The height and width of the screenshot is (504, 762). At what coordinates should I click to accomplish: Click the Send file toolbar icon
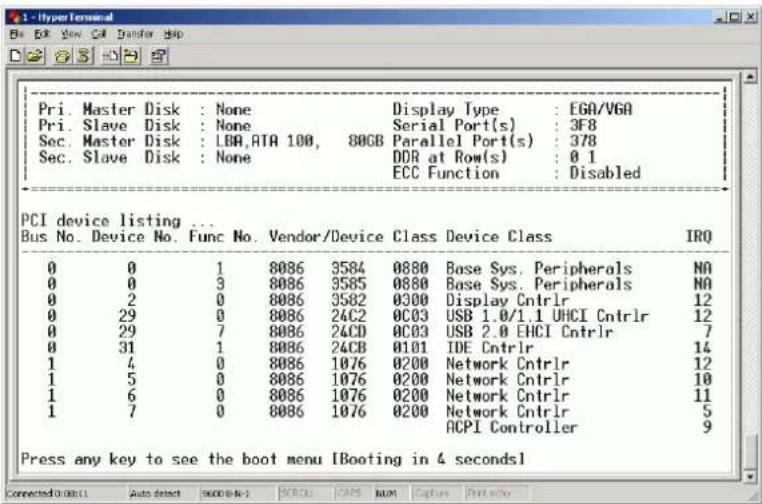110,56
